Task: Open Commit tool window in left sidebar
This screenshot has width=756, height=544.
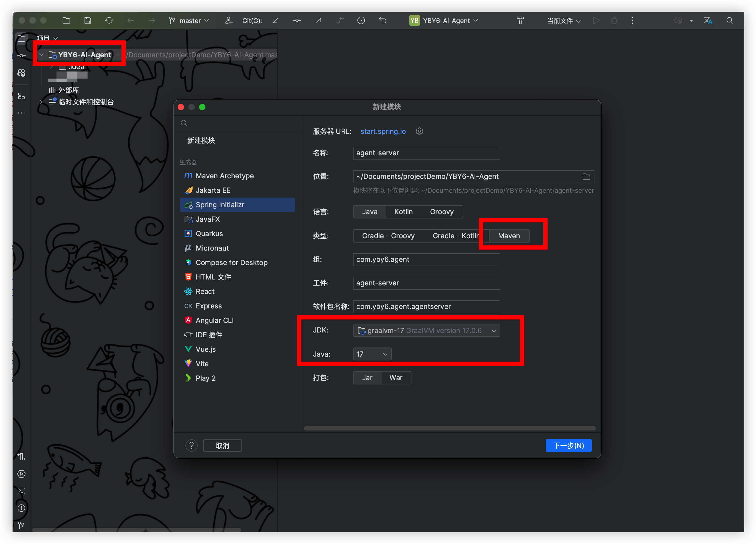Action: (21, 56)
